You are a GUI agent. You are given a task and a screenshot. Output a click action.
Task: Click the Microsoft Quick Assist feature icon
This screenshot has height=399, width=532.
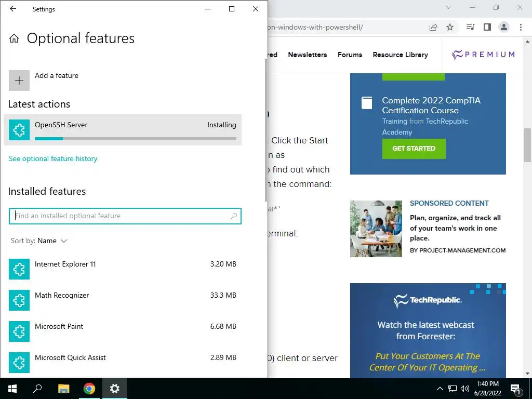coord(19,363)
